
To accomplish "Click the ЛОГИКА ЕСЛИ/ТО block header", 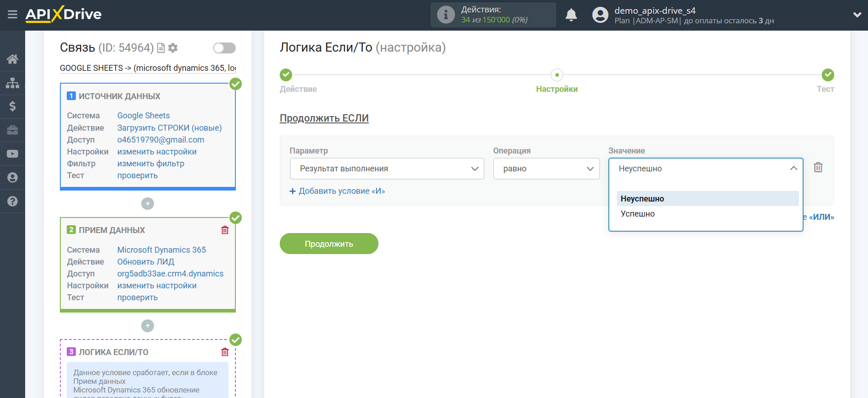I will (113, 352).
